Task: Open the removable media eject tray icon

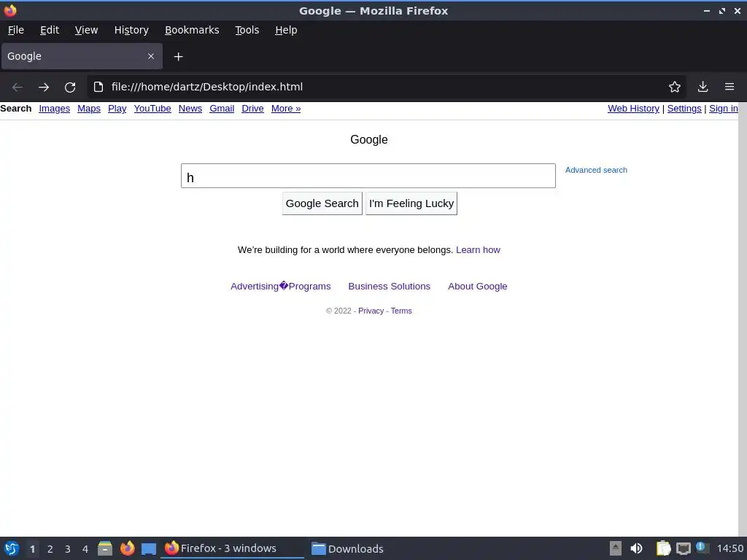Action: click(x=616, y=548)
